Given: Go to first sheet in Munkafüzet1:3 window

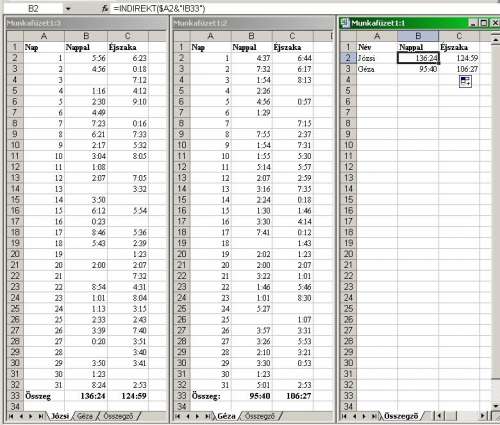Looking at the screenshot, I should (x=11, y=416).
